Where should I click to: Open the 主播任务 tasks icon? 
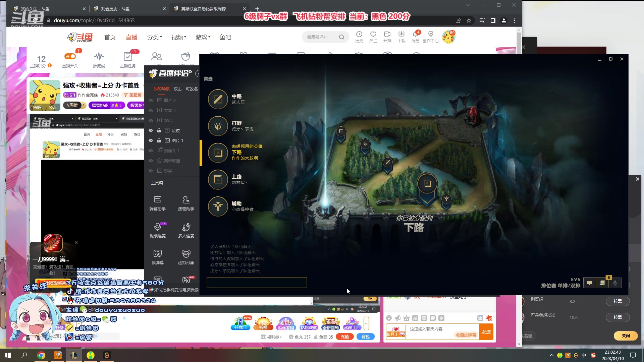128,60
